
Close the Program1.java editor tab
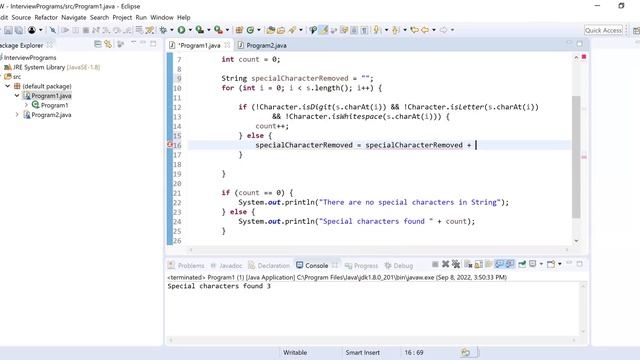point(227,45)
